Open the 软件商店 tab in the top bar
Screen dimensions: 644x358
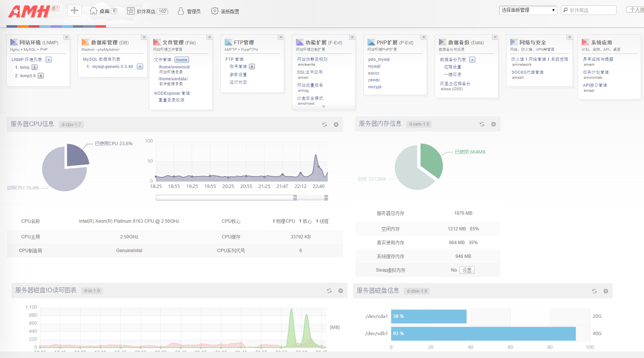tap(147, 11)
